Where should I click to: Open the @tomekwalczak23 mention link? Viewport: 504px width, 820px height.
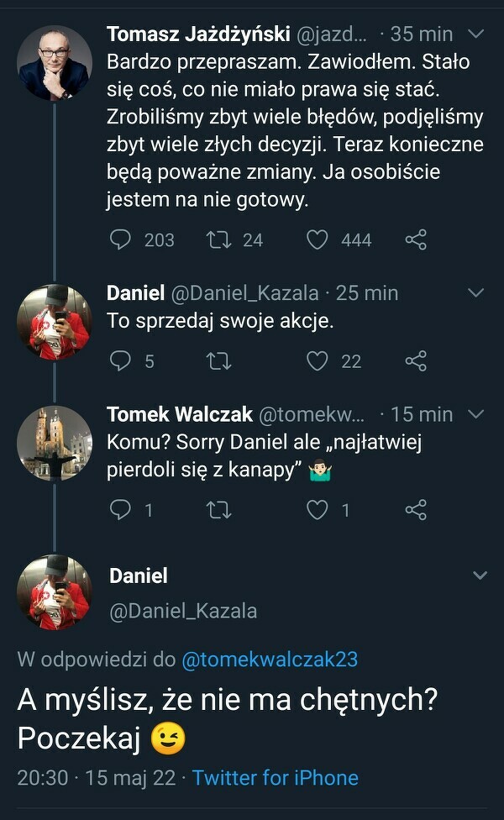(x=270, y=660)
